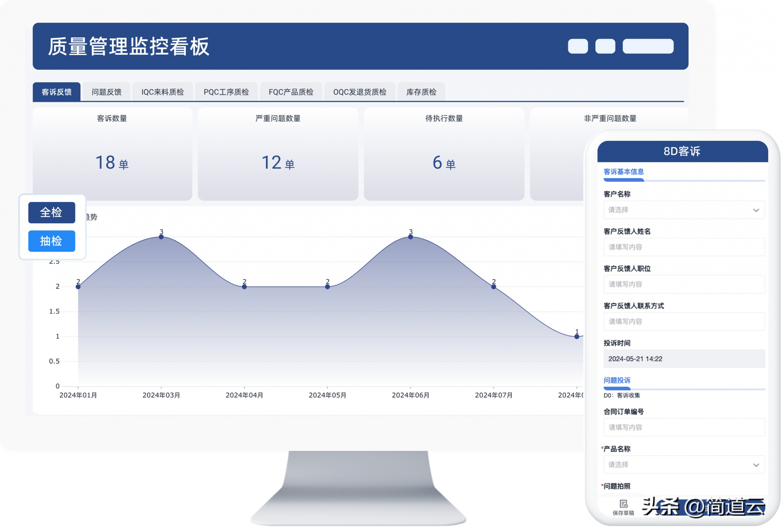Select the 全检 full inspection option
Image resolution: width=781 pixels, height=532 pixels.
(x=52, y=212)
